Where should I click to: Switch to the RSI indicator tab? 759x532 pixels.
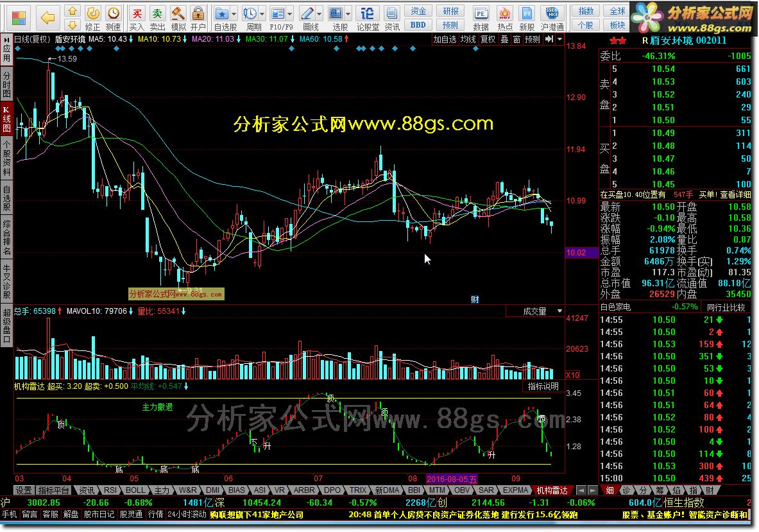tap(110, 490)
